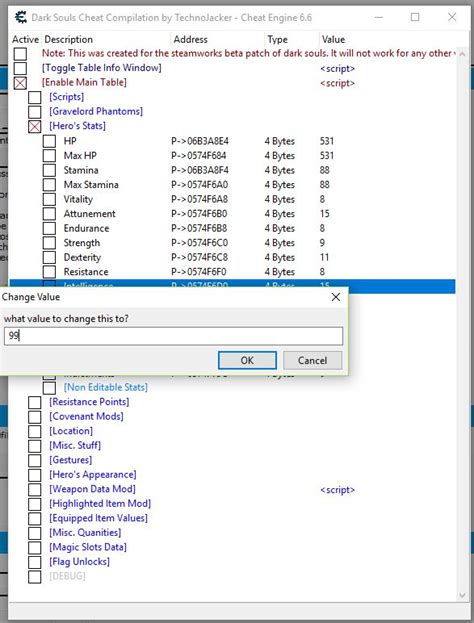This screenshot has width=474, height=623.
Task: Expand the Location group checkbox
Action: click(x=35, y=431)
